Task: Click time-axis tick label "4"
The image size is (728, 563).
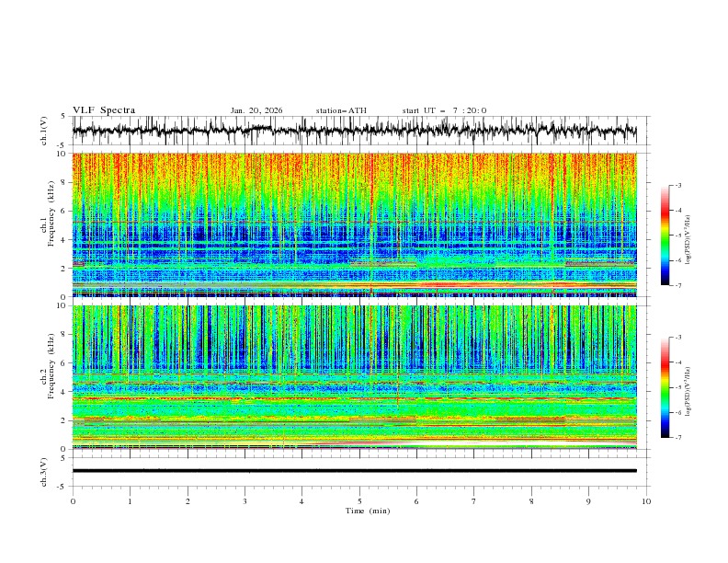Action: click(301, 501)
